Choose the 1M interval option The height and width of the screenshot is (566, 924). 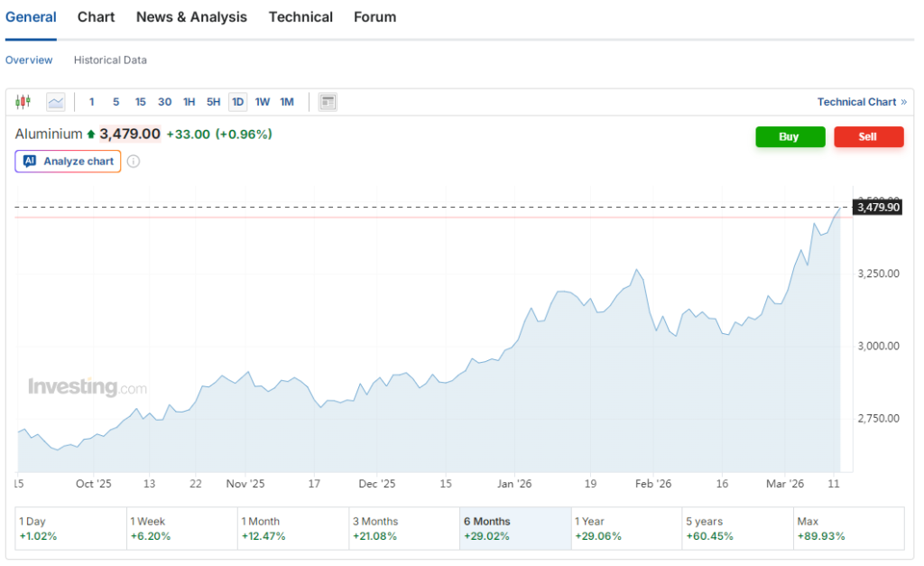point(287,102)
